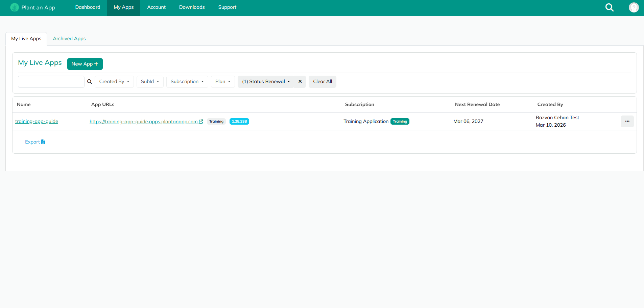
Task: Open the search magnifier in top bar
Action: (x=609, y=7)
